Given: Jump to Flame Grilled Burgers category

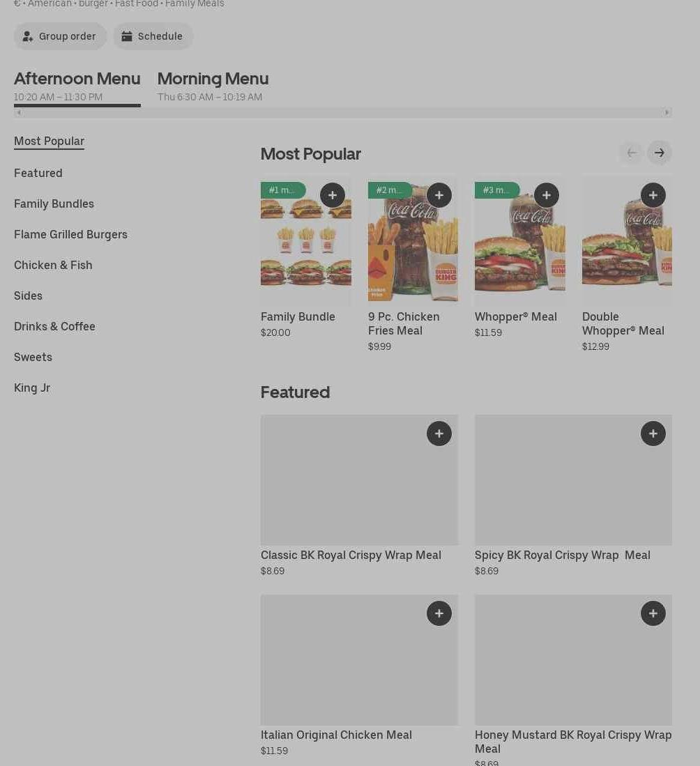Looking at the screenshot, I should (70, 234).
